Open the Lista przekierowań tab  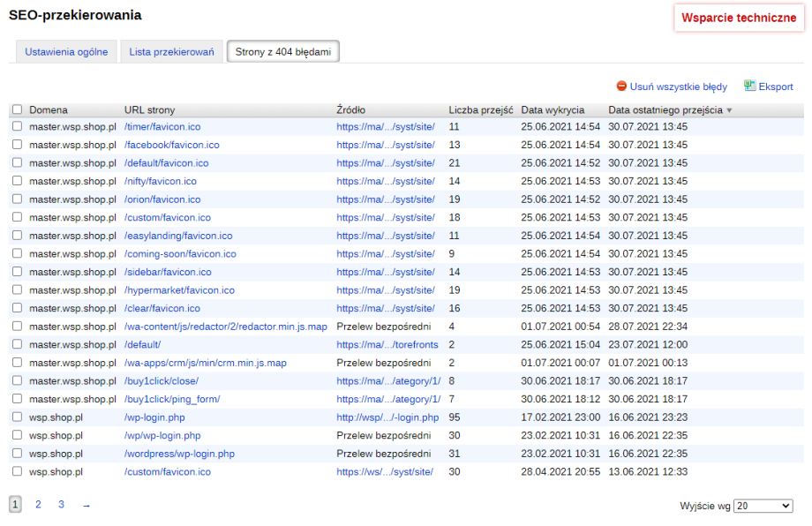171,52
